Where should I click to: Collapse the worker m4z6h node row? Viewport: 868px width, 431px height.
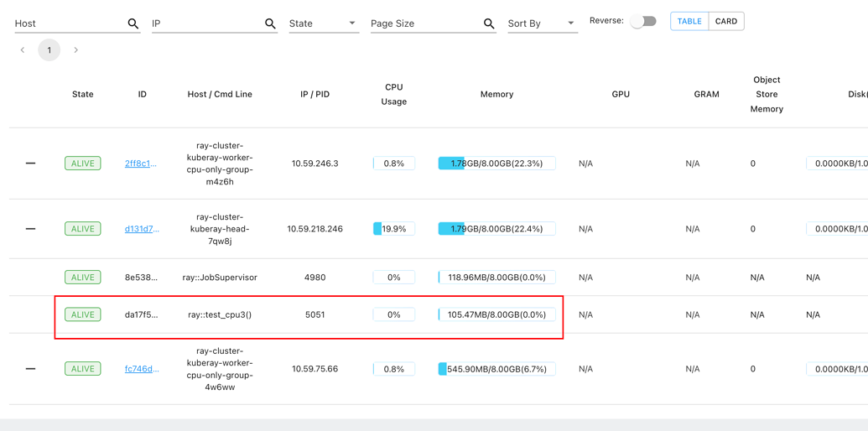[x=30, y=164]
